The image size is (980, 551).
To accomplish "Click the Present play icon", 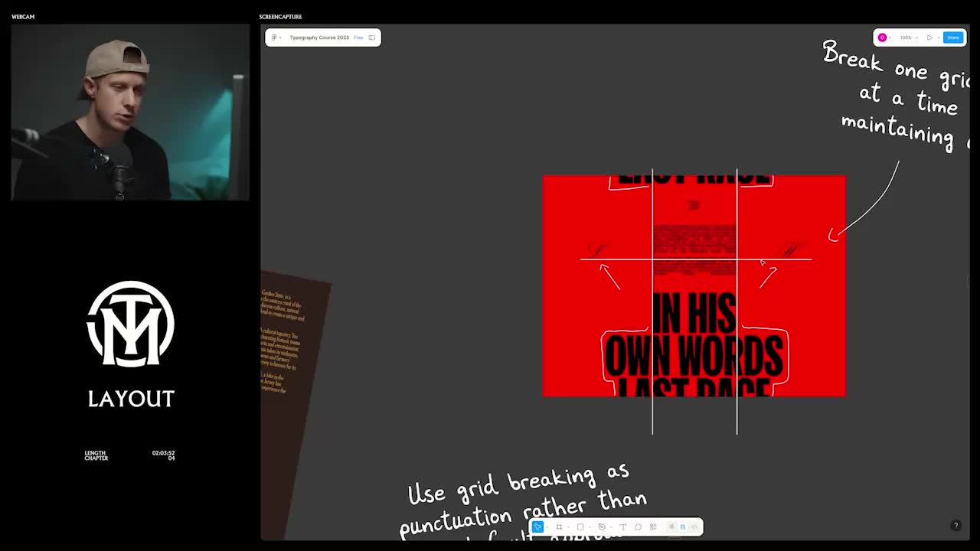I will [929, 37].
